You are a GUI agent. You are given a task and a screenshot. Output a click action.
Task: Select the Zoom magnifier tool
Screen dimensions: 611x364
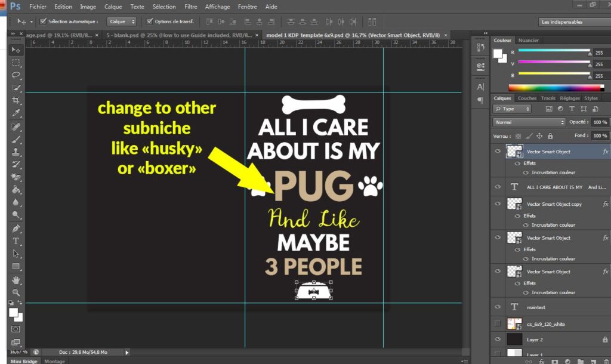point(16,292)
